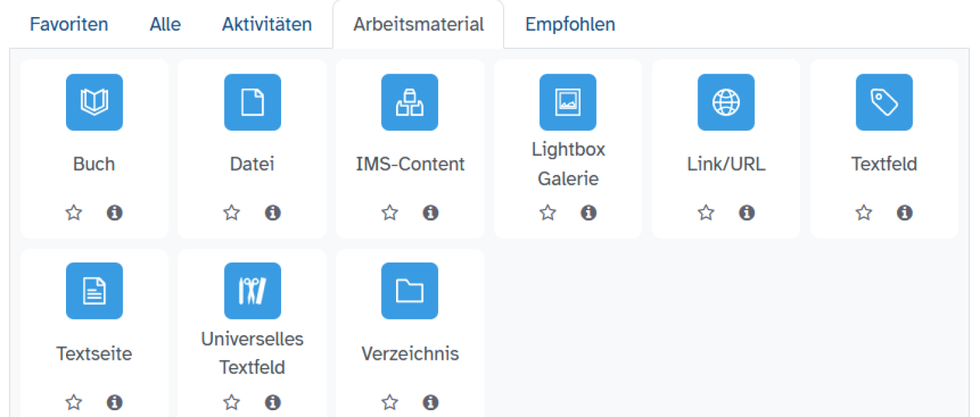Switch to the Favoriten tab
The height and width of the screenshot is (417, 980).
coord(68,24)
